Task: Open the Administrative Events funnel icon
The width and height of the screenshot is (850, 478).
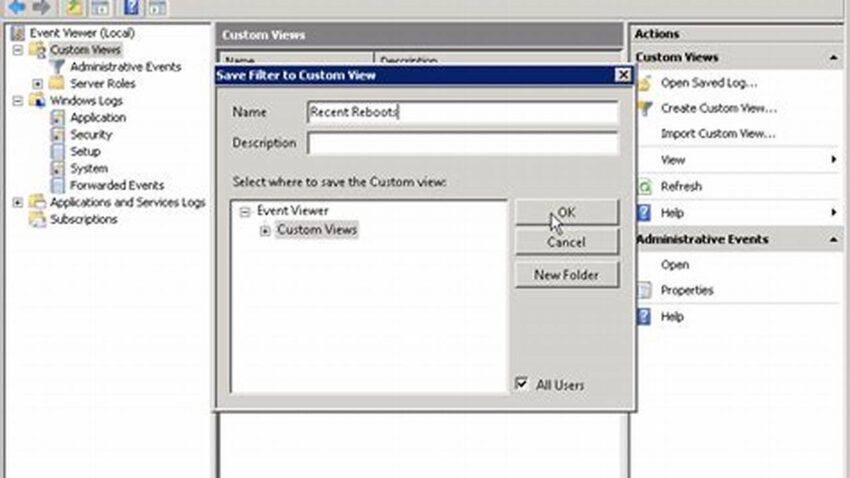Action: [57, 67]
